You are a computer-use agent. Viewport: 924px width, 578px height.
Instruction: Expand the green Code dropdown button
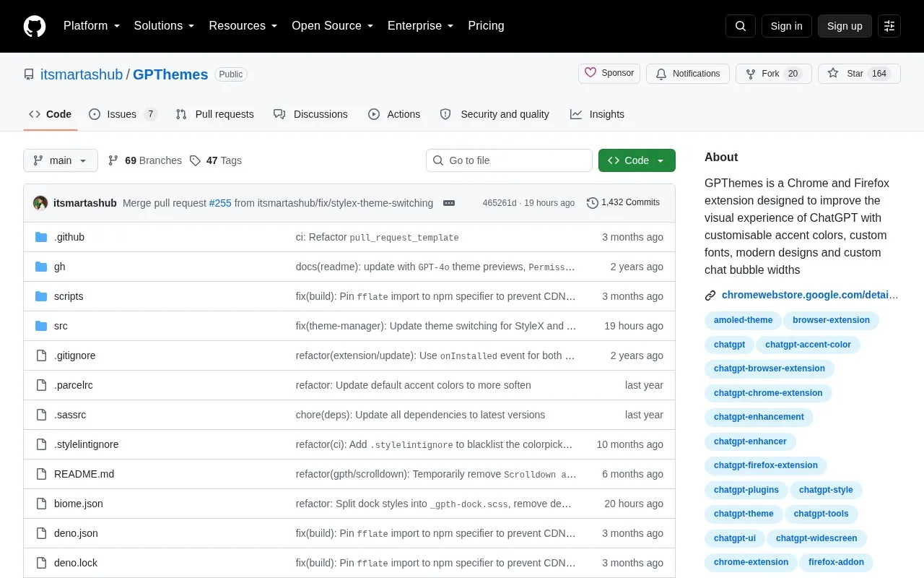click(x=637, y=160)
